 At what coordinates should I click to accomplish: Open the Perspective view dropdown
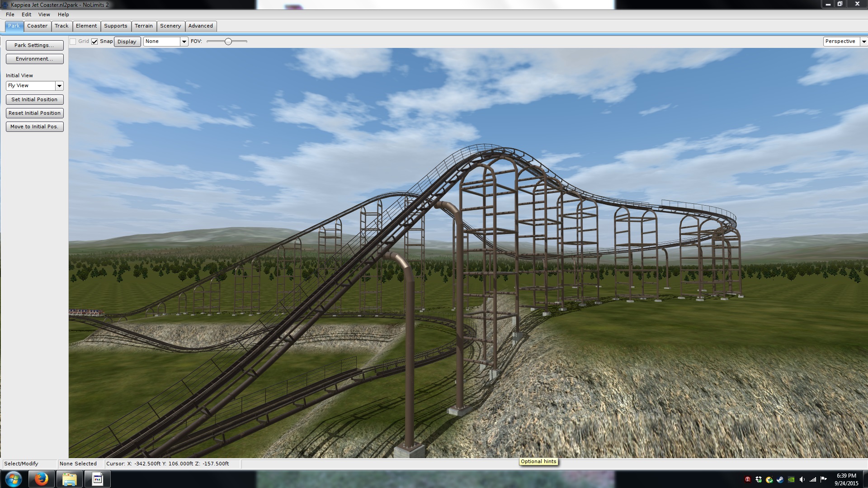(x=863, y=42)
